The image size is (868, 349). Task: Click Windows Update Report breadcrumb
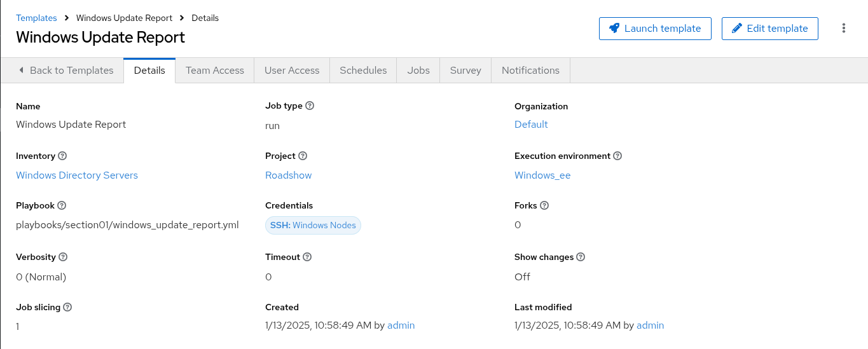(x=124, y=18)
